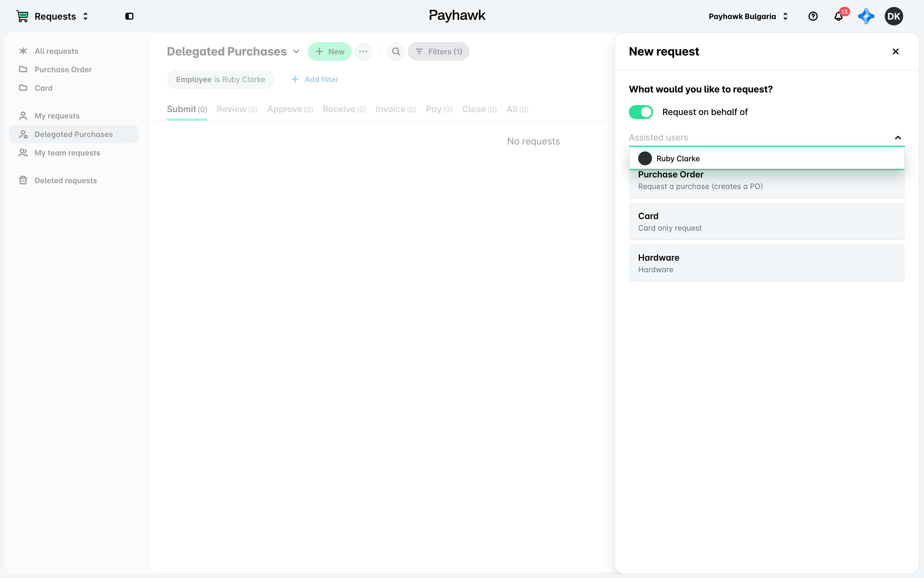Image resolution: width=924 pixels, height=578 pixels.
Task: Toggle off Request on behalf of
Action: pos(641,112)
